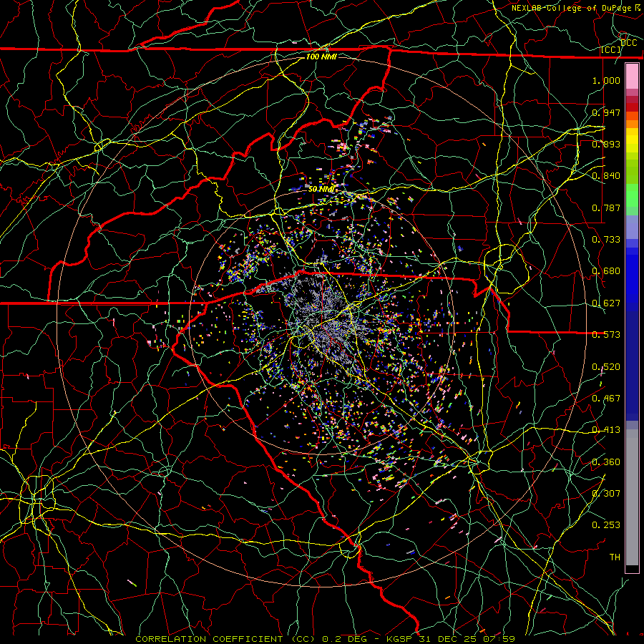
Task: Pick the pink band at colorbar top
Action: click(632, 77)
